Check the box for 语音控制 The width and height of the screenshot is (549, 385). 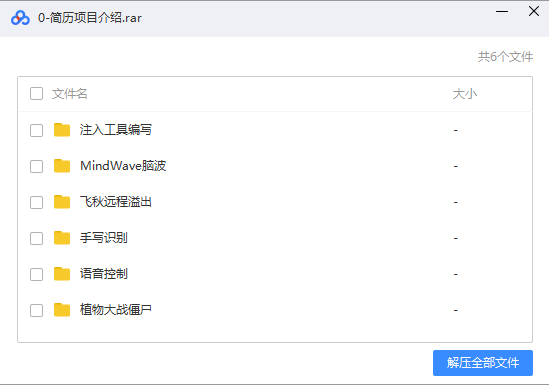click(36, 275)
